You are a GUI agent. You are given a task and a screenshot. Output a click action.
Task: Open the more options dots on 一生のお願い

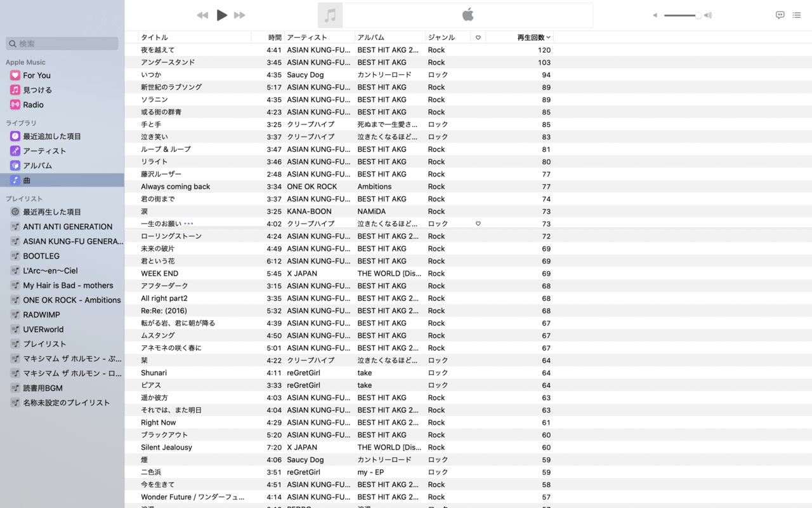(x=188, y=224)
